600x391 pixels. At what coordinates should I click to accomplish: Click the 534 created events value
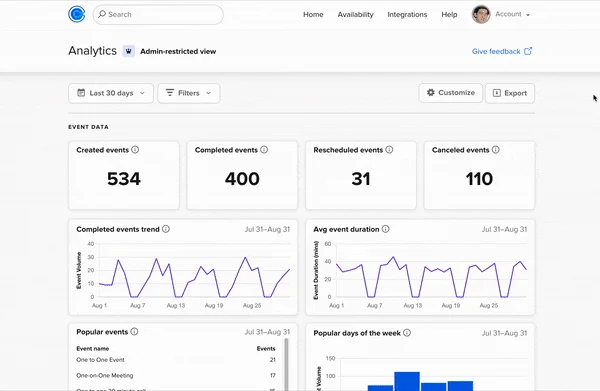tap(124, 179)
